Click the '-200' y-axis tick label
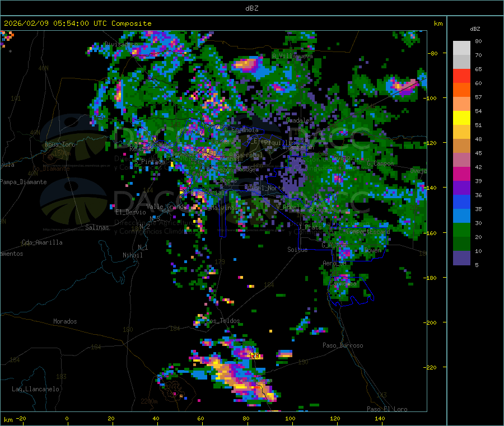 click(431, 322)
